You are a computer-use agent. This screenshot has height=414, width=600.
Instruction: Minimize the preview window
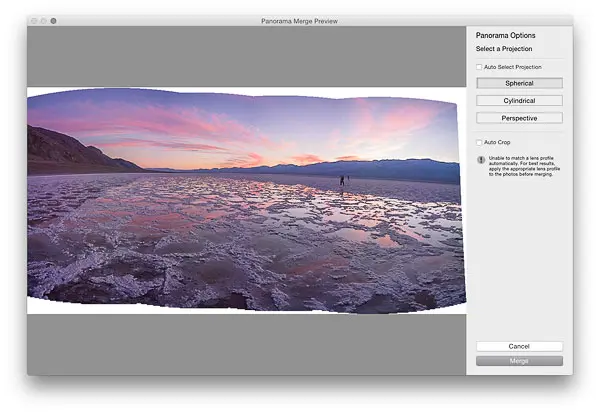tap(43, 20)
